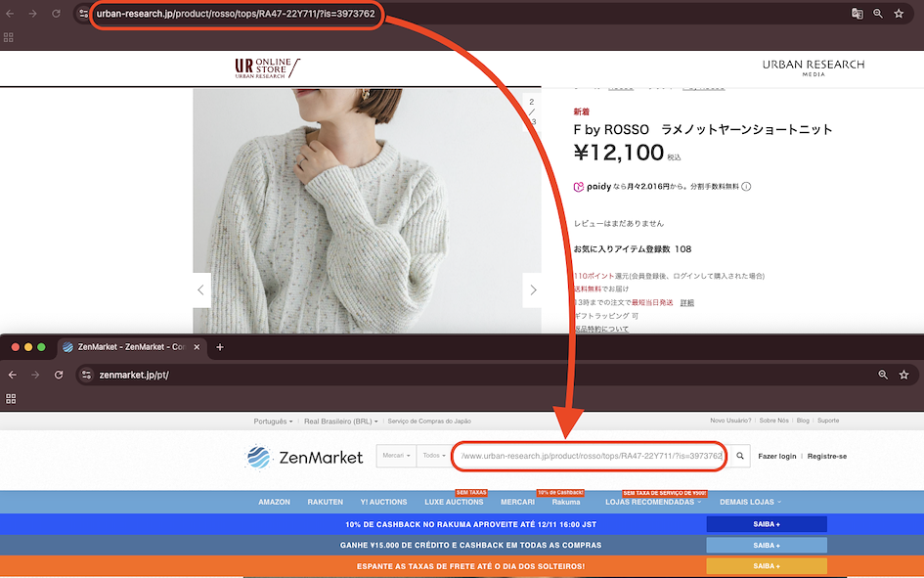Viewport: 924px width, 578px height.
Task: Click zoom magnifier icon in top address bar
Action: click(878, 14)
